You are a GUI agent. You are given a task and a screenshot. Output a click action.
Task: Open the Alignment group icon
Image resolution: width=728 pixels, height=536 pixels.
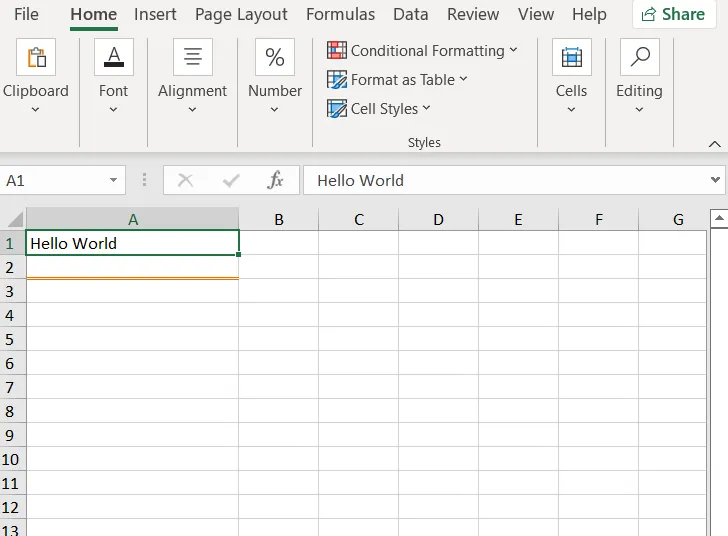192,58
